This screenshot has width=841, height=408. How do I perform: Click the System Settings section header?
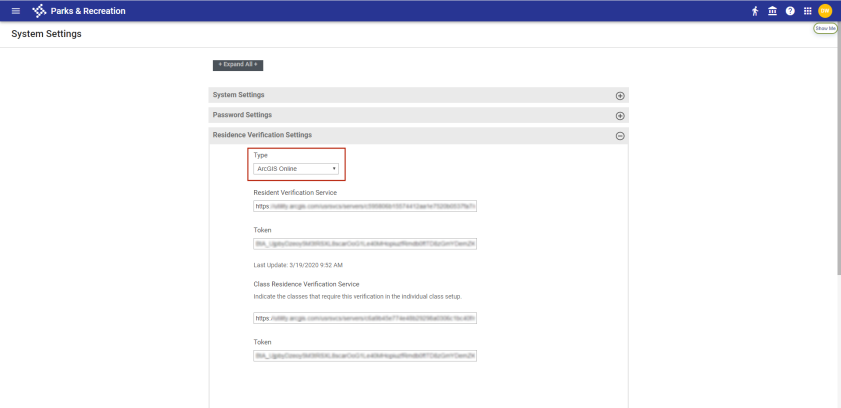click(239, 95)
